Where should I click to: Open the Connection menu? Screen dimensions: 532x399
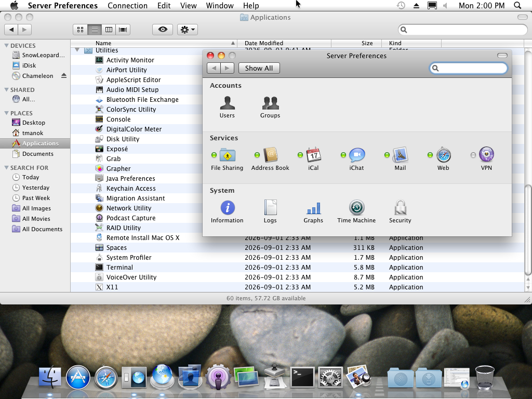127,5
